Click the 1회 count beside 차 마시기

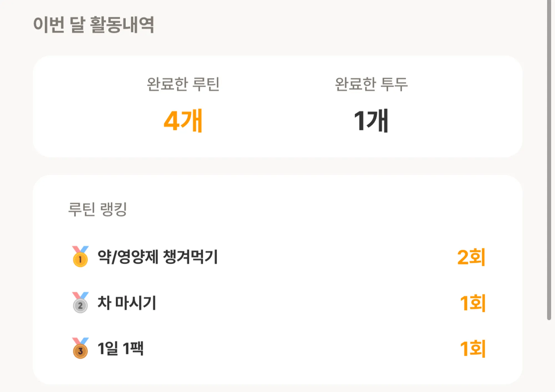(x=473, y=303)
